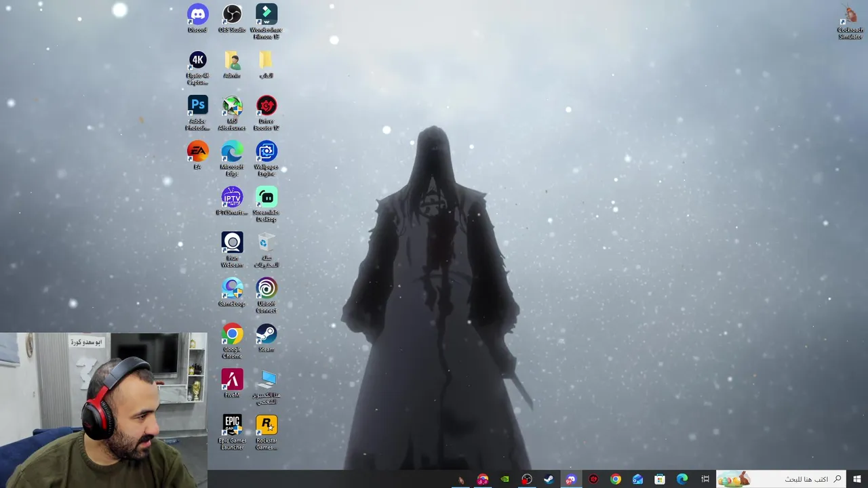868x488 pixels.
Task: Select the MSI Afterburner desktop icon
Action: click(232, 113)
